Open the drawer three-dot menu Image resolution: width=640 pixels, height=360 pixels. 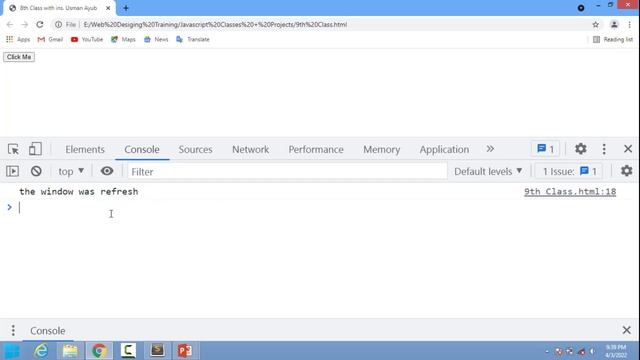[13, 330]
